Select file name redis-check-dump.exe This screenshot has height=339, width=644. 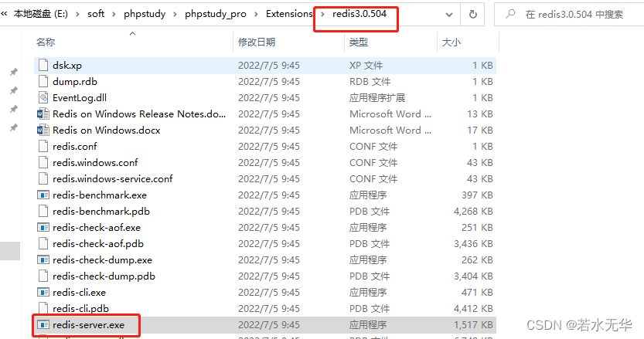click(102, 259)
